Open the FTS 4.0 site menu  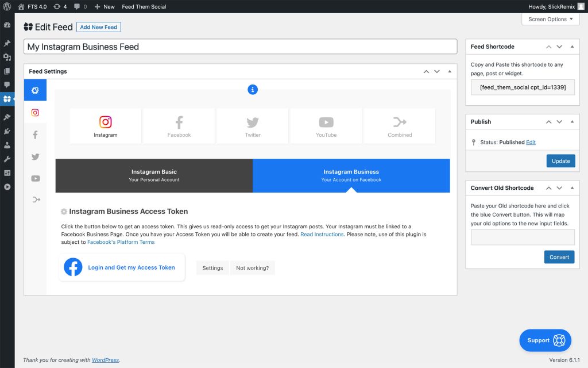[x=32, y=6]
